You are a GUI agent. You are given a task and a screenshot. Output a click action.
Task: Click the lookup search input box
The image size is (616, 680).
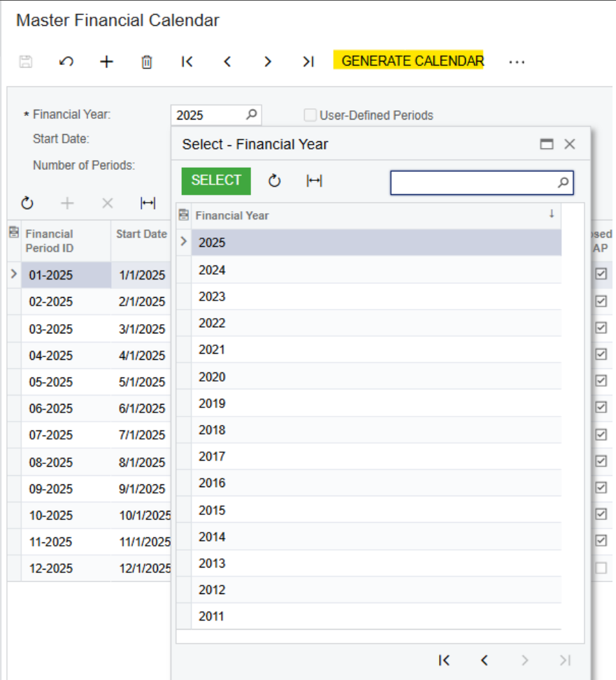tap(473, 182)
